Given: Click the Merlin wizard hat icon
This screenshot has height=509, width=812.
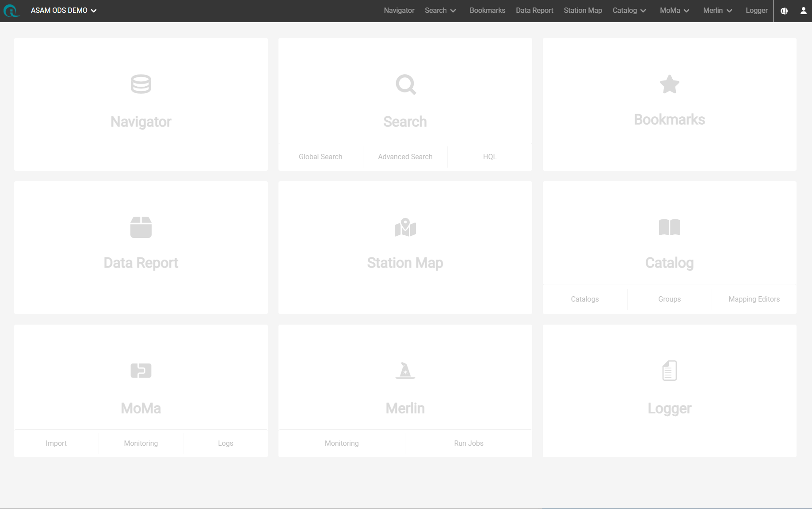Looking at the screenshot, I should point(405,371).
